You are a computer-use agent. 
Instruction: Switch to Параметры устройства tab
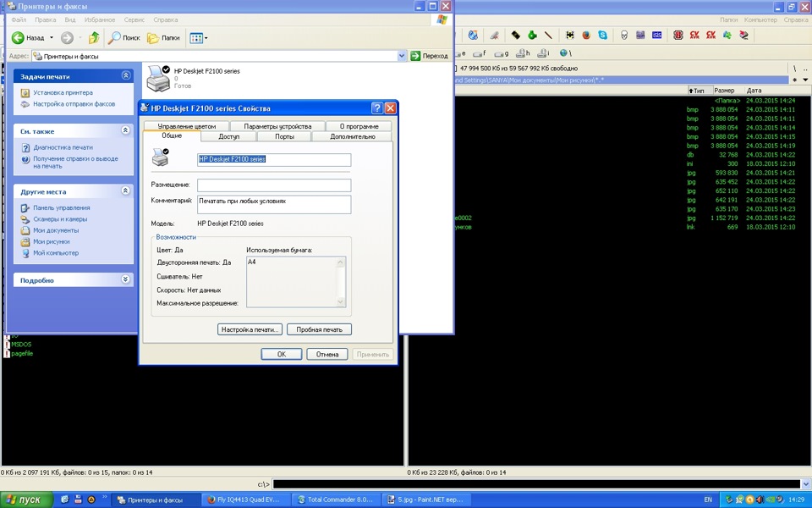[x=277, y=126]
